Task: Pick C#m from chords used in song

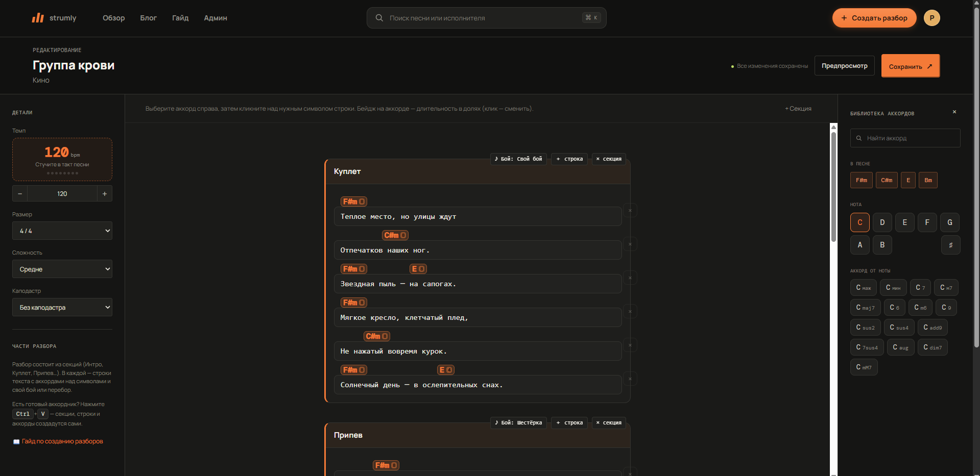Action: [887, 180]
